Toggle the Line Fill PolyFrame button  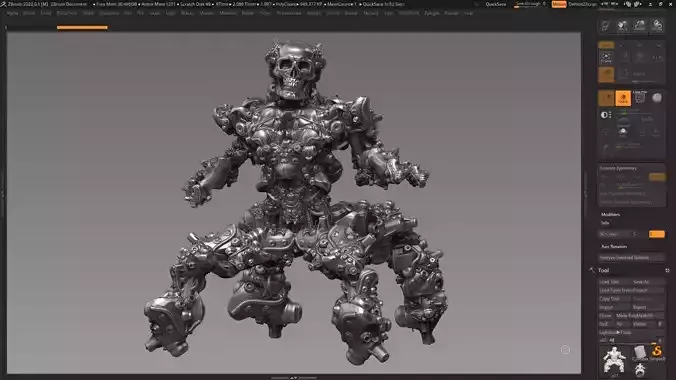click(640, 97)
